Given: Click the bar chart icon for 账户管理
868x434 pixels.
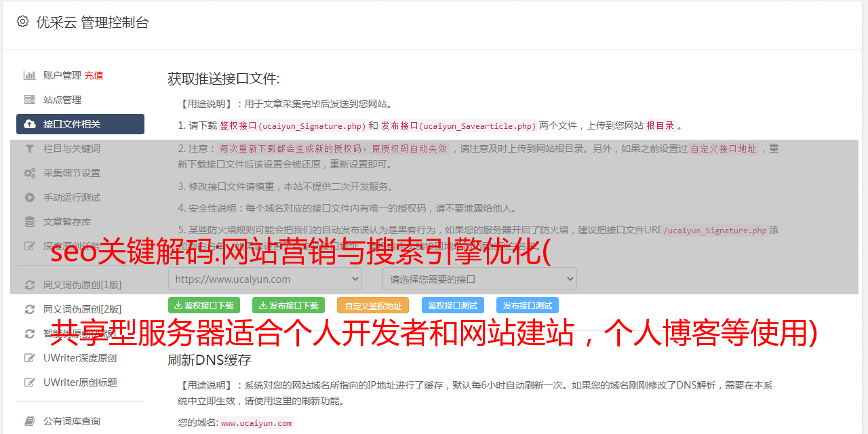Looking at the screenshot, I should [30, 75].
